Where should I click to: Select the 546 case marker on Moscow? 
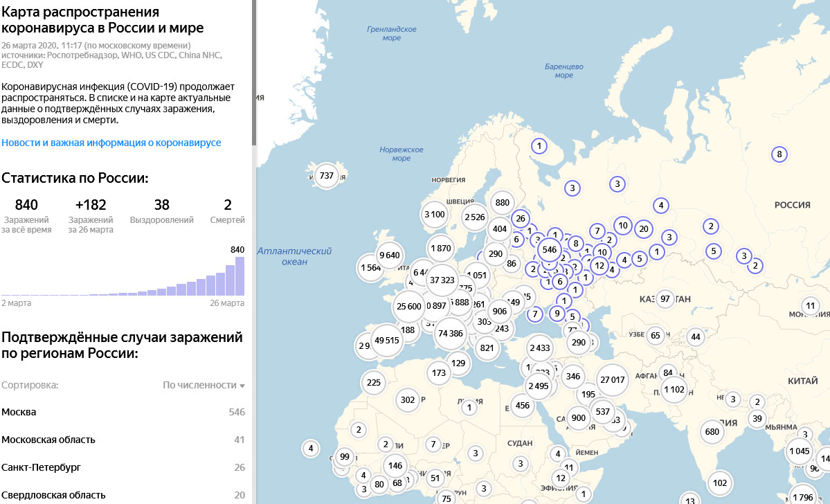coord(550,249)
